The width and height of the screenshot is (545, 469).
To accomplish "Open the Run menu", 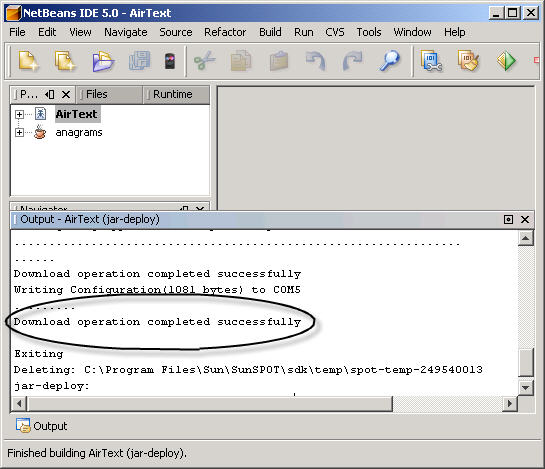I will pos(304,32).
